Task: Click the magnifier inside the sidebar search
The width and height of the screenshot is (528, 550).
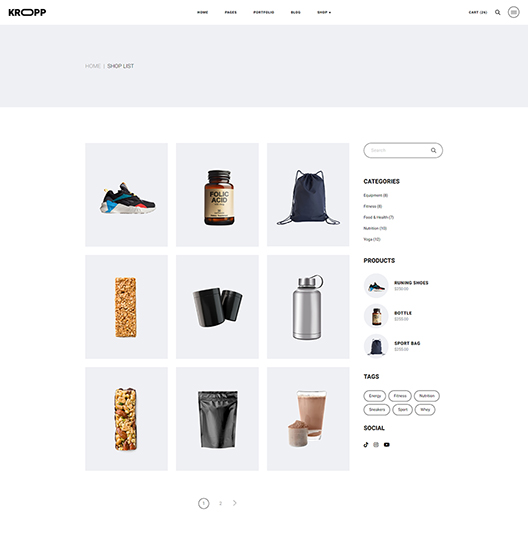Action: click(434, 150)
